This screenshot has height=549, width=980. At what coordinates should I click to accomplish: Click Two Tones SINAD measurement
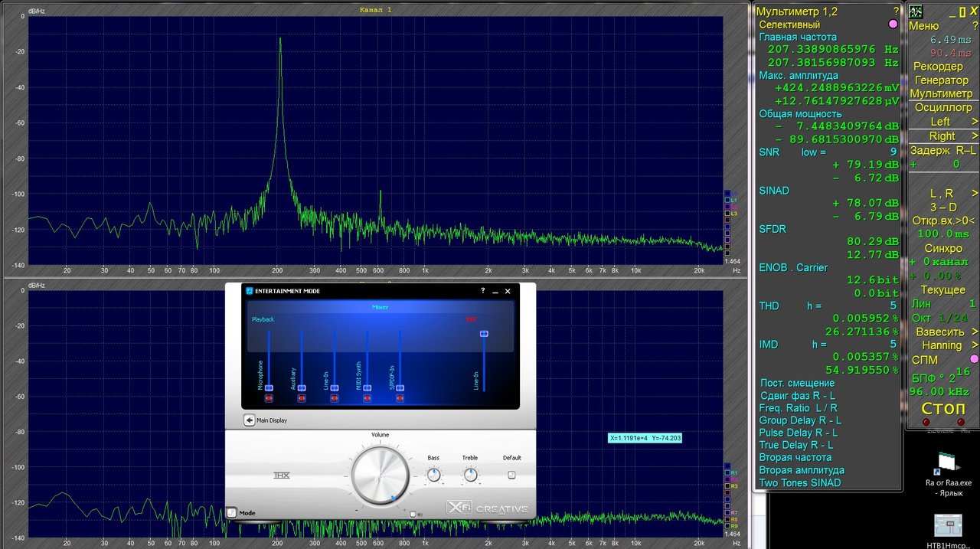tap(800, 483)
